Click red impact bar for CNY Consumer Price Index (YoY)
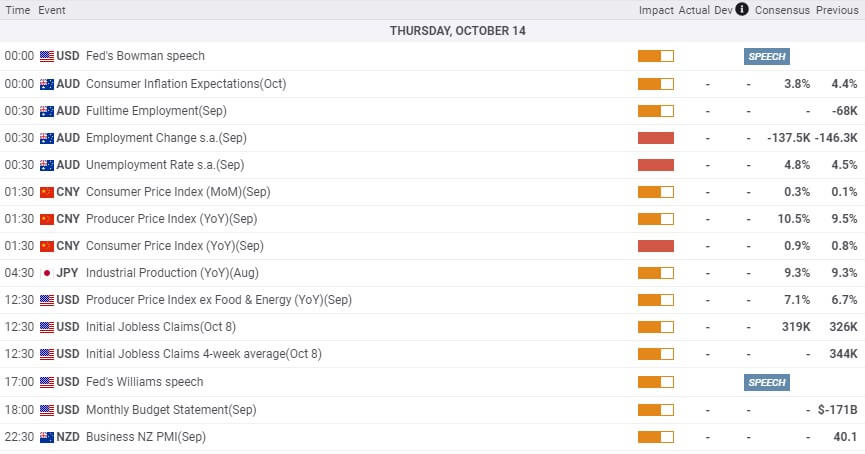This screenshot has width=865, height=454. [x=655, y=246]
